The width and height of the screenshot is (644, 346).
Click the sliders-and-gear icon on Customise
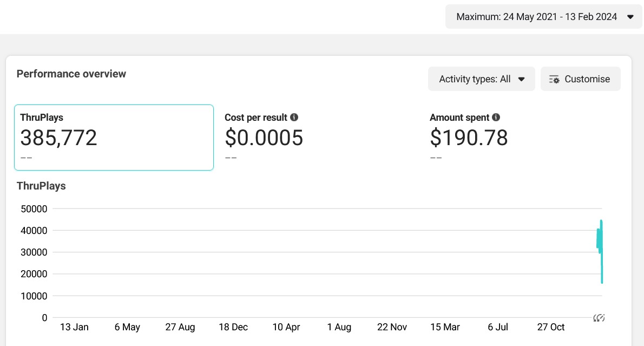[554, 79]
